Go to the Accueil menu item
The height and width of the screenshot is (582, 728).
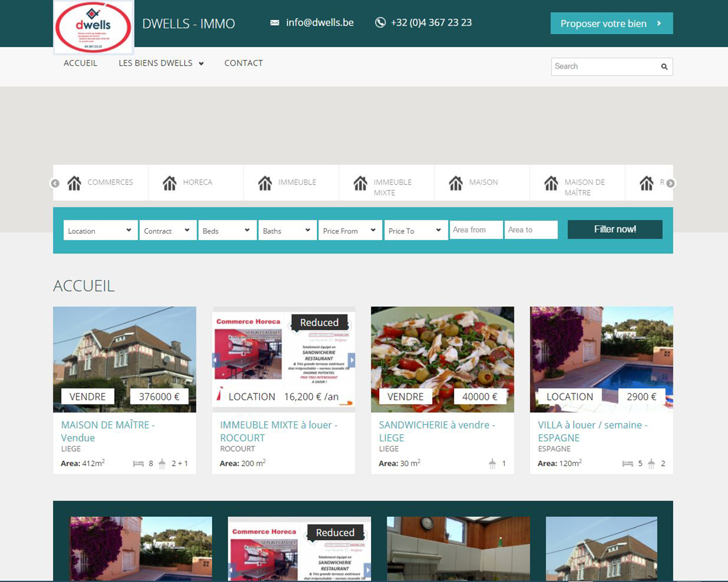[x=80, y=63]
